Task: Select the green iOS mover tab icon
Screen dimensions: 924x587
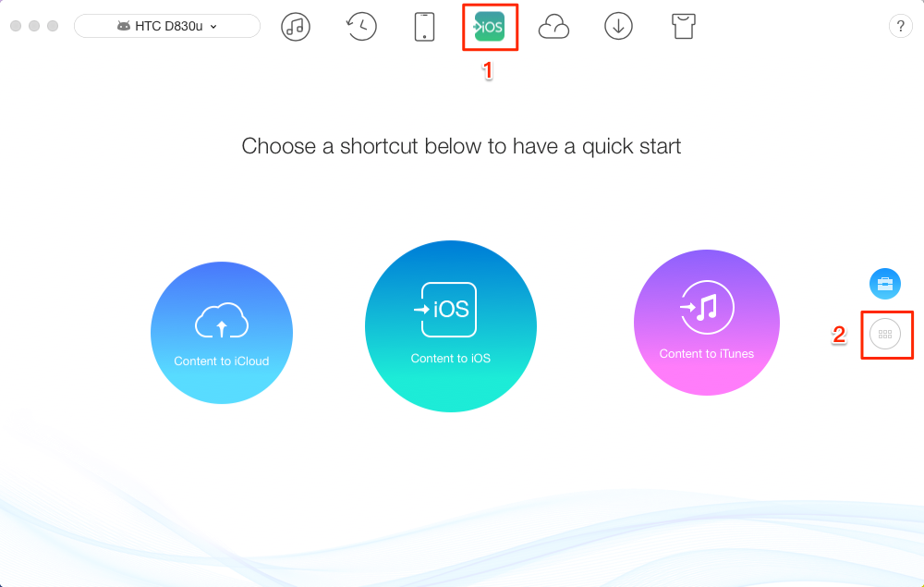Action: (490, 27)
